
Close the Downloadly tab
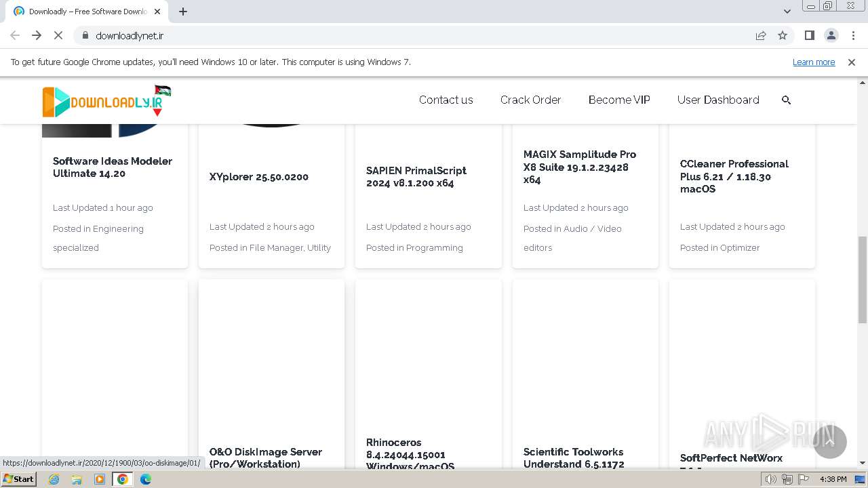(157, 12)
